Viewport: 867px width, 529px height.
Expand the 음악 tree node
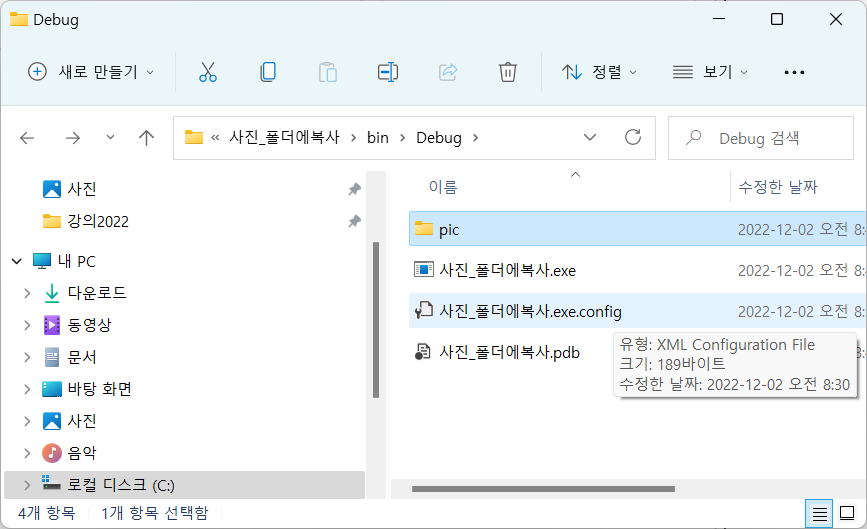tap(27, 453)
